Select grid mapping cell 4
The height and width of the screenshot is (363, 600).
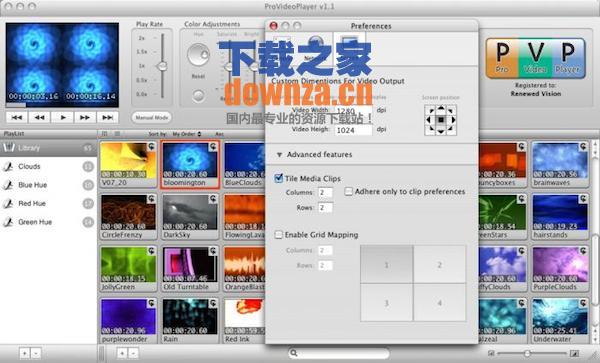coord(440,303)
